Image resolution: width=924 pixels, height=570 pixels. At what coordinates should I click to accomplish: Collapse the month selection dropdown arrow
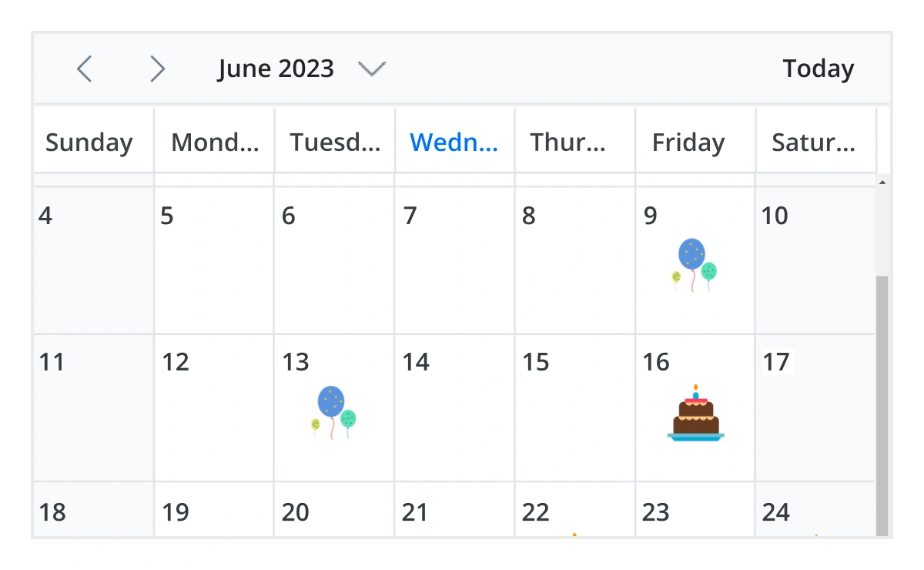tap(372, 69)
